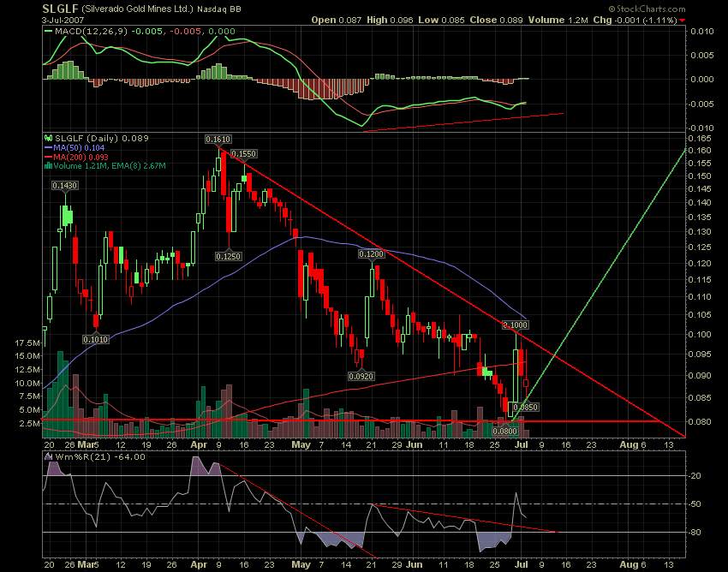Click -20 on the Wm%R axis

pos(695,476)
